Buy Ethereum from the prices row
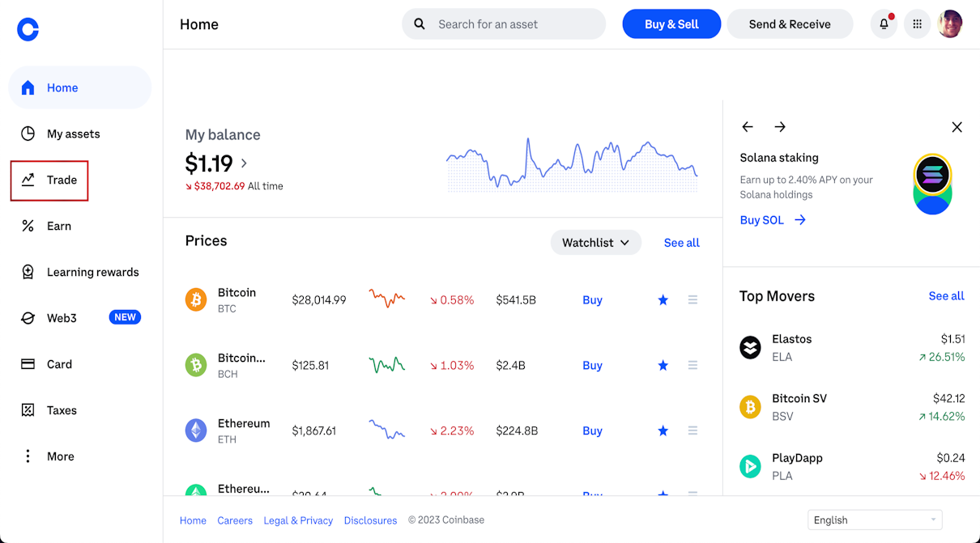Image resolution: width=980 pixels, height=543 pixels. [x=592, y=431]
